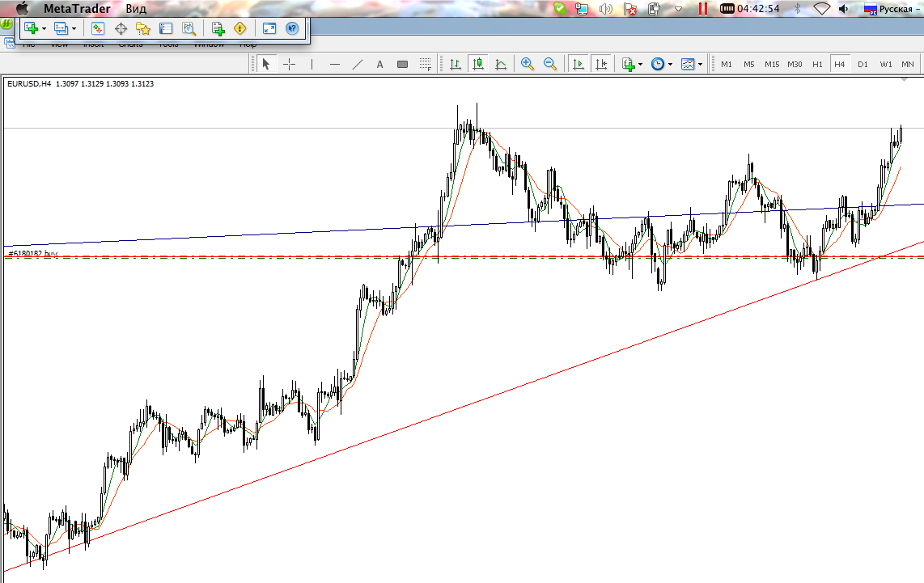
Task: Open the Profiles icon
Action: [61, 28]
